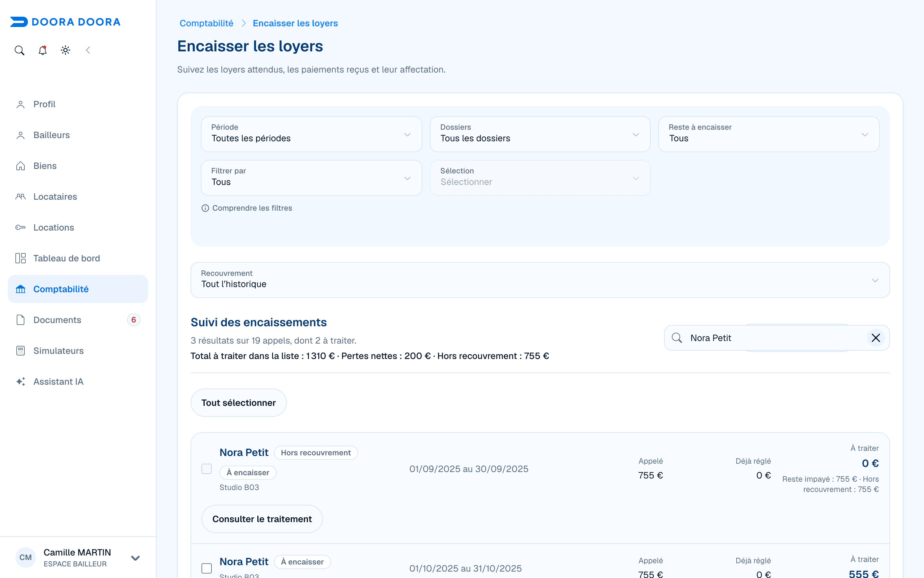Open the Sélection dropdown
Screen dimensions: 924x578
(x=540, y=178)
